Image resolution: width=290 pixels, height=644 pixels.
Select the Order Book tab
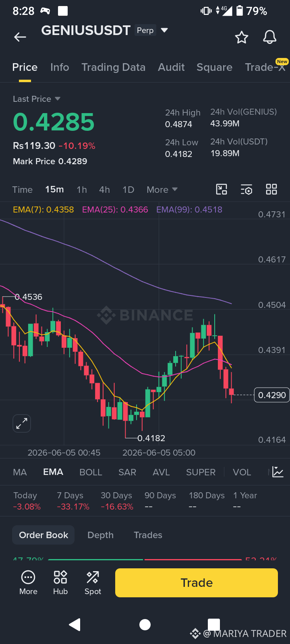point(43,535)
